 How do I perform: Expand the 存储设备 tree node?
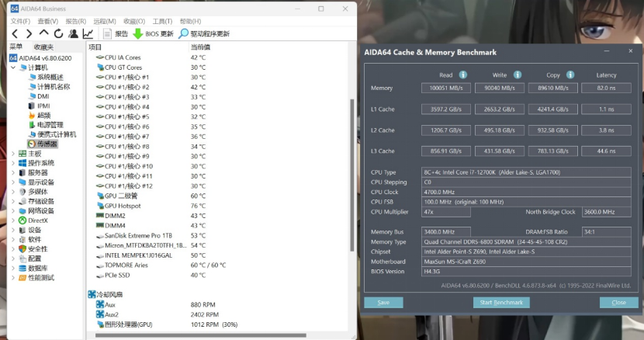13,201
